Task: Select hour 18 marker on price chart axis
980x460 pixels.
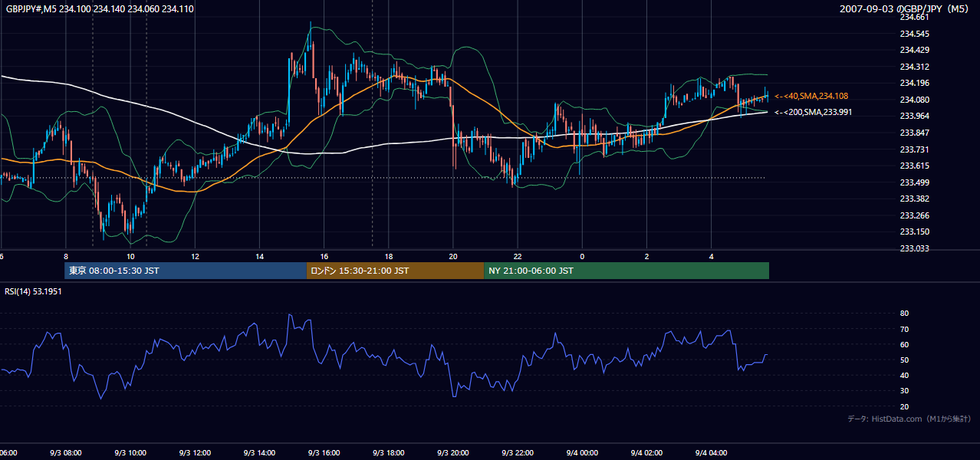Action: tap(388, 256)
